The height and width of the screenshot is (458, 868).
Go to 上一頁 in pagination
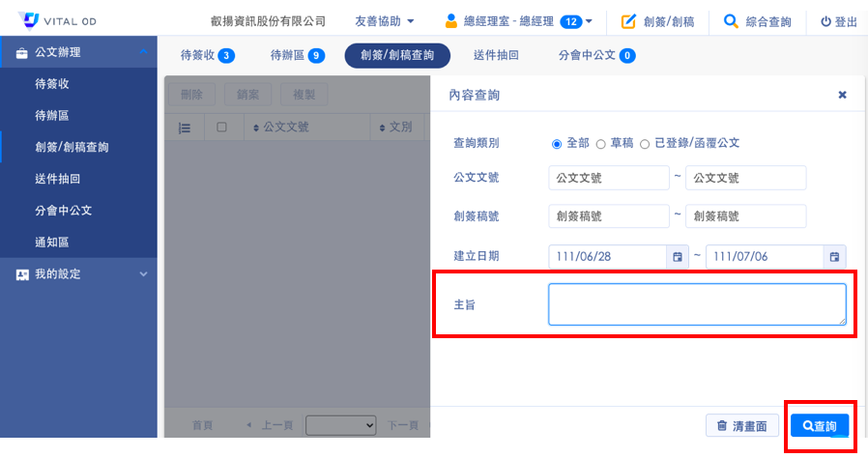click(271, 425)
